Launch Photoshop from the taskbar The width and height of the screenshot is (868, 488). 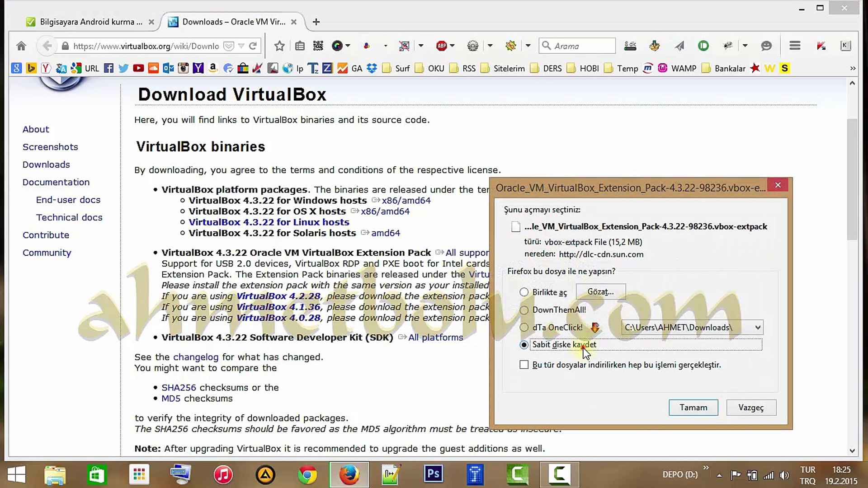(x=433, y=474)
